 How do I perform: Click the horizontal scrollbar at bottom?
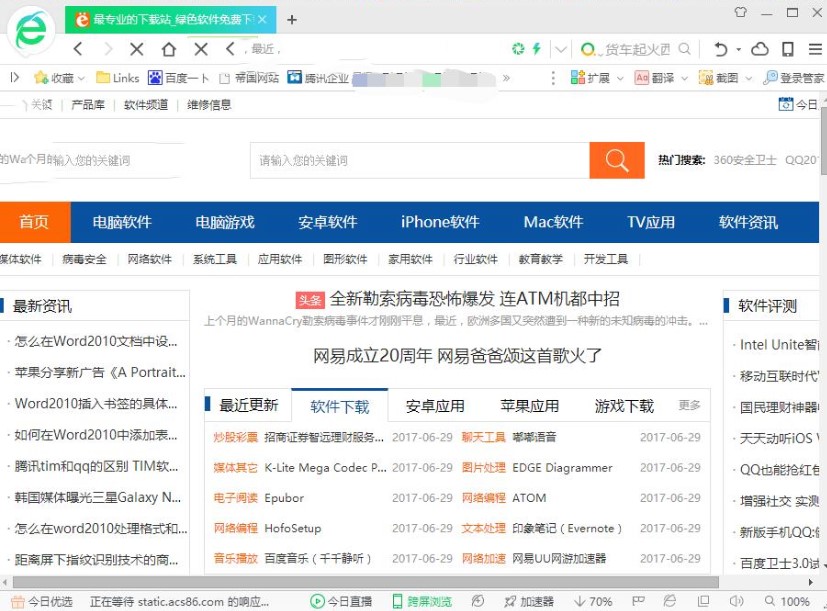click(x=360, y=582)
